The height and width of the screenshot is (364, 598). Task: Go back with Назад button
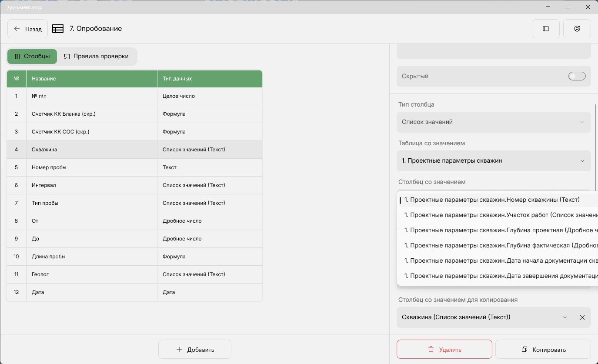click(x=27, y=29)
